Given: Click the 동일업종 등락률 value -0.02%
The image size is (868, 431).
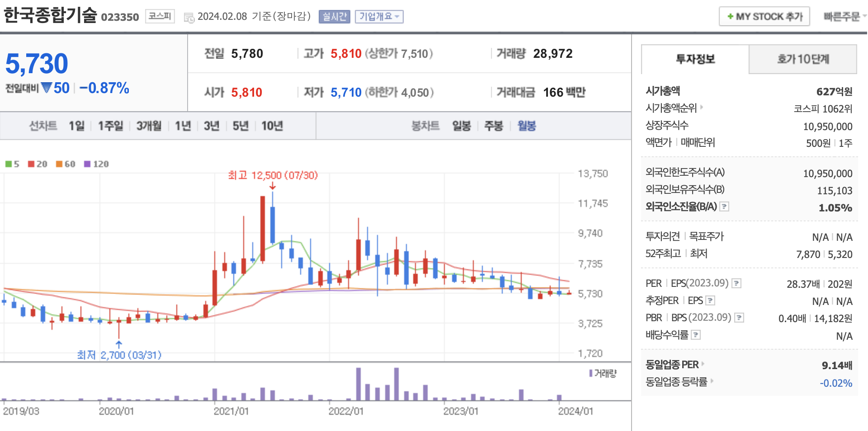Looking at the screenshot, I should [x=836, y=383].
